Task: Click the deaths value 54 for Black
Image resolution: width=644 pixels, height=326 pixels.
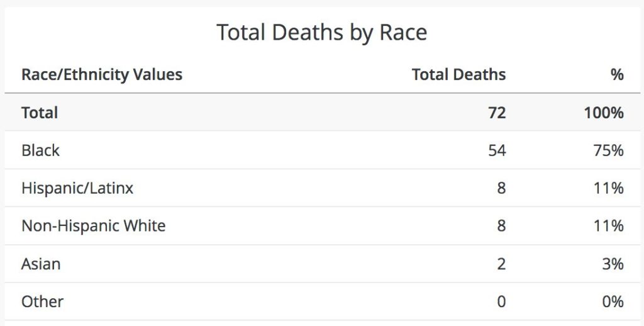Action: tap(496, 150)
